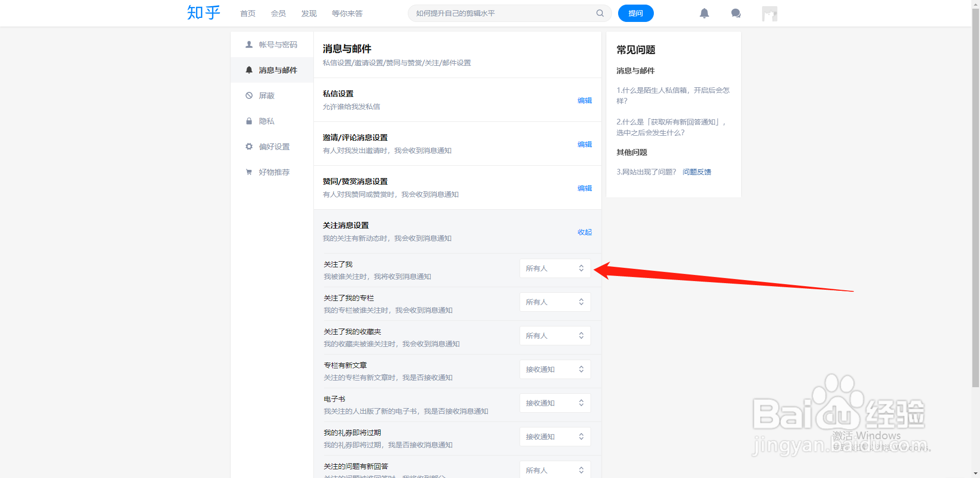This screenshot has height=478, width=980.
Task: Click the private messages chat bubble icon
Action: (x=736, y=13)
